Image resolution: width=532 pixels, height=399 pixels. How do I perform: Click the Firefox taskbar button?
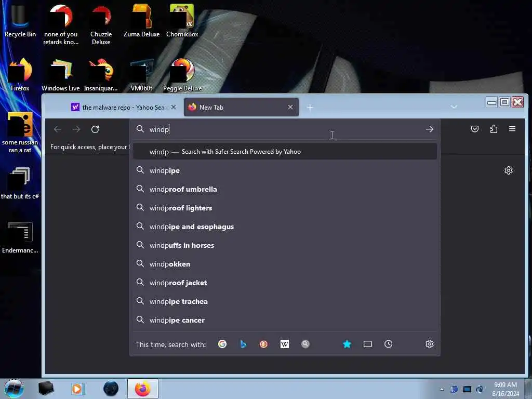point(143,389)
